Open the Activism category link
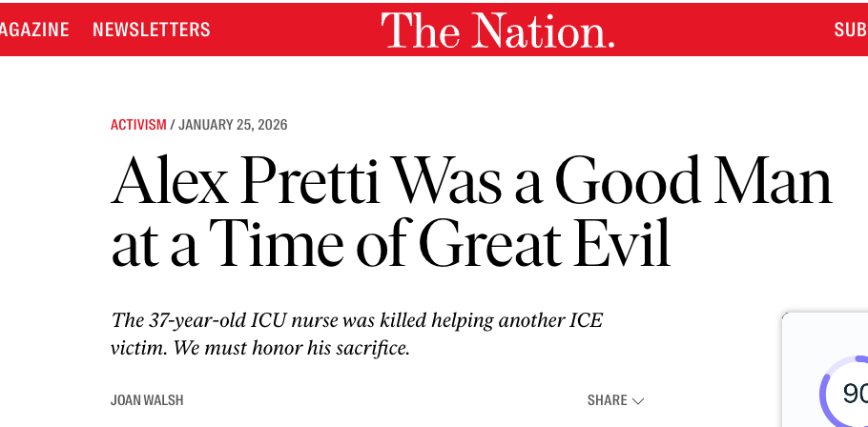868x427 pixels. click(138, 125)
